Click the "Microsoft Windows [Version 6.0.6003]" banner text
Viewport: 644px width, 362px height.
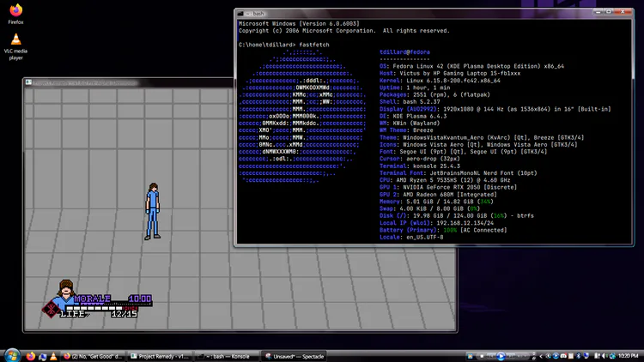pyautogui.click(x=299, y=24)
